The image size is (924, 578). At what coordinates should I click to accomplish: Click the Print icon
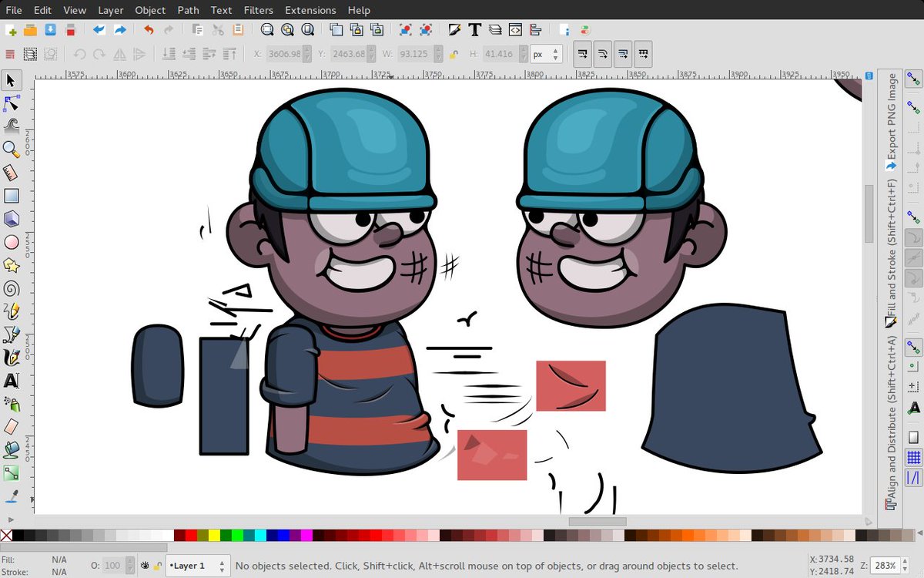point(71,30)
